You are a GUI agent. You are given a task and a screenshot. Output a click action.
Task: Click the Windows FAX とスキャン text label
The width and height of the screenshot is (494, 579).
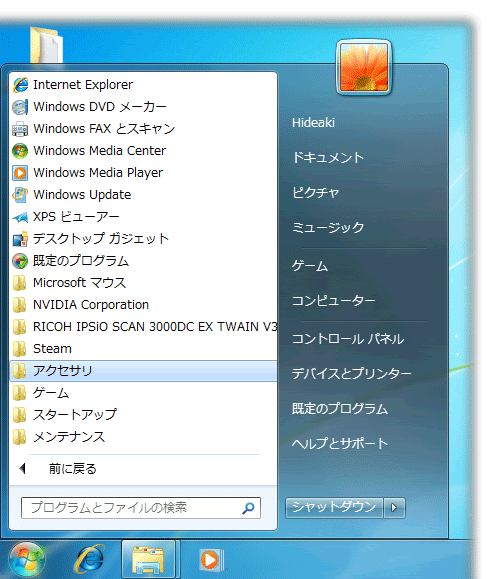click(x=104, y=129)
